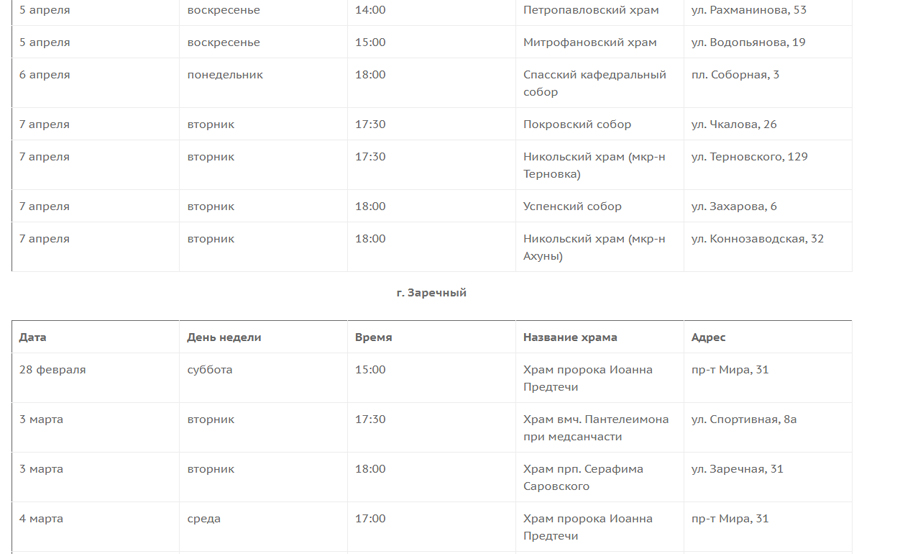Image resolution: width=900 pixels, height=554 pixels.
Task: Click the address "ул. Спортивная, 8а"
Action: (x=743, y=420)
